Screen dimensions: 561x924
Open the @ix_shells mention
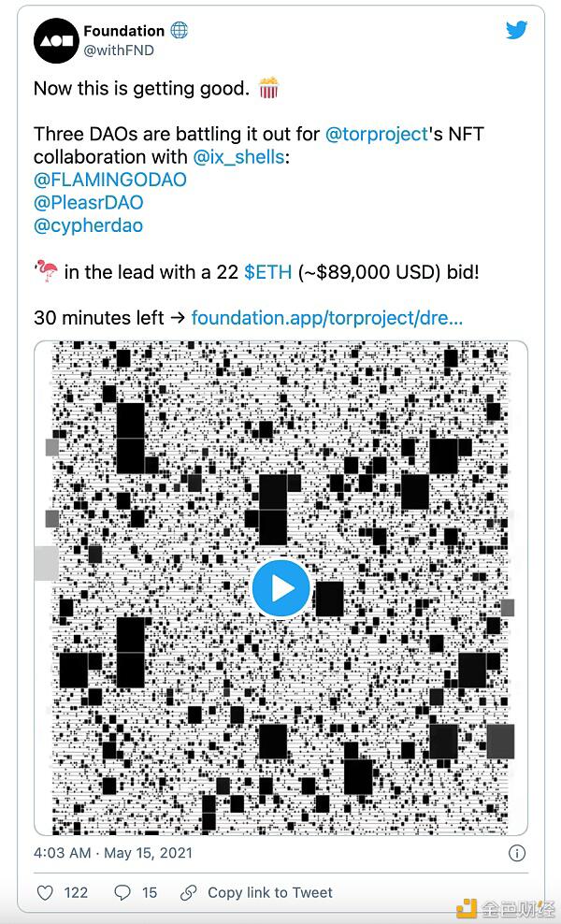[x=238, y=156]
